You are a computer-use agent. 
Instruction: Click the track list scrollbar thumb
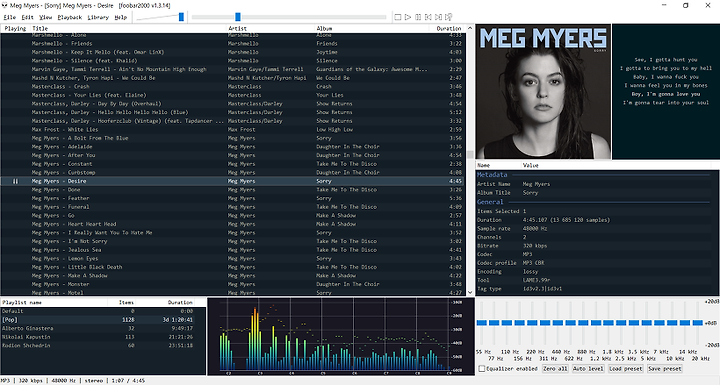[470, 154]
